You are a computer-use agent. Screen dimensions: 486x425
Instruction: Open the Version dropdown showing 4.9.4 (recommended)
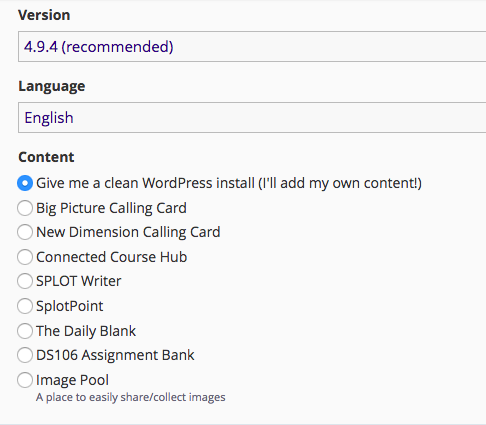point(252,47)
